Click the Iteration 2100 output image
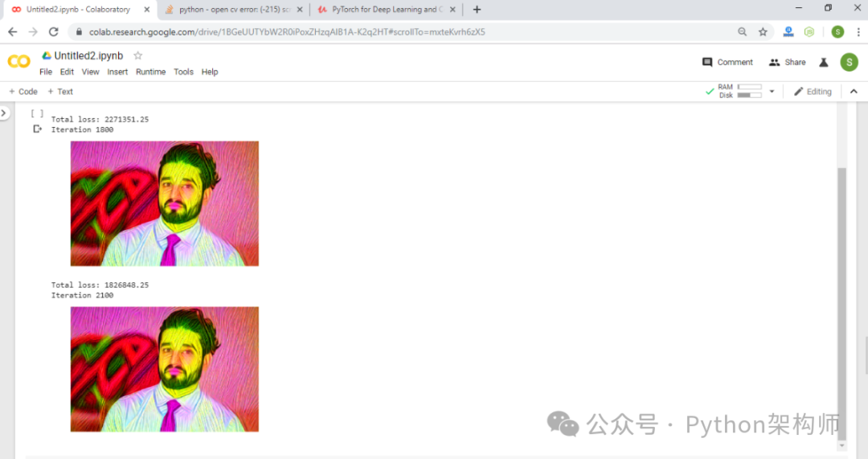 tap(165, 369)
